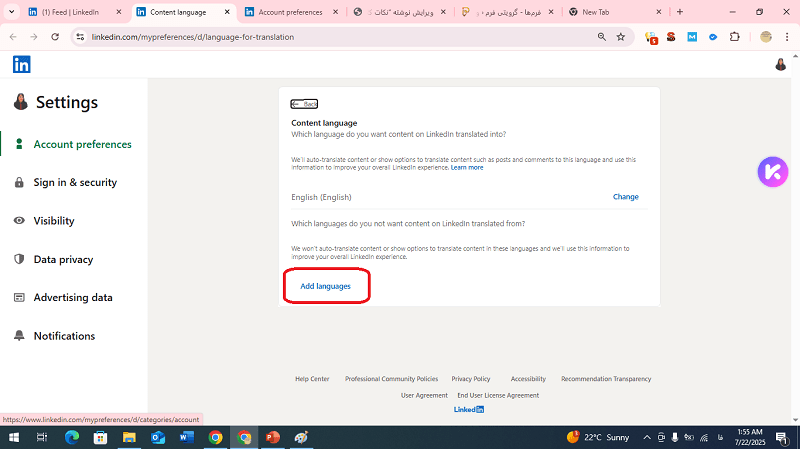This screenshot has width=800, height=449.
Task: Open Sign in & security settings
Action: pyautogui.click(x=75, y=183)
